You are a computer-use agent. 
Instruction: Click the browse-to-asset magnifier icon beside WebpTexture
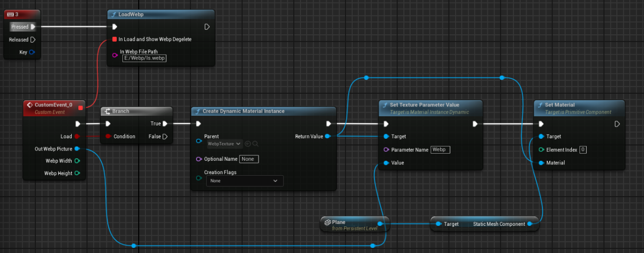255,144
